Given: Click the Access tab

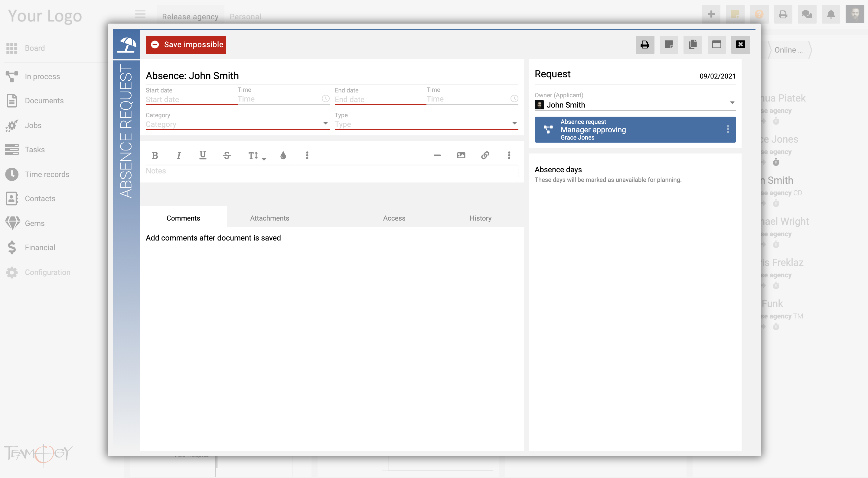Looking at the screenshot, I should (x=394, y=218).
